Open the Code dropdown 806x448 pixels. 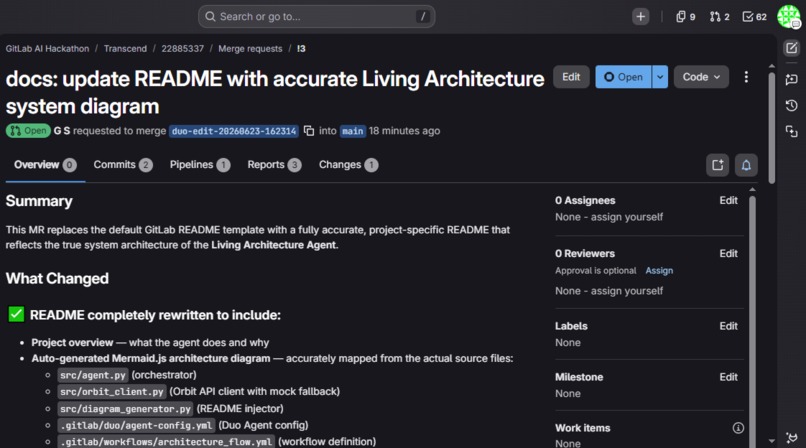[701, 77]
